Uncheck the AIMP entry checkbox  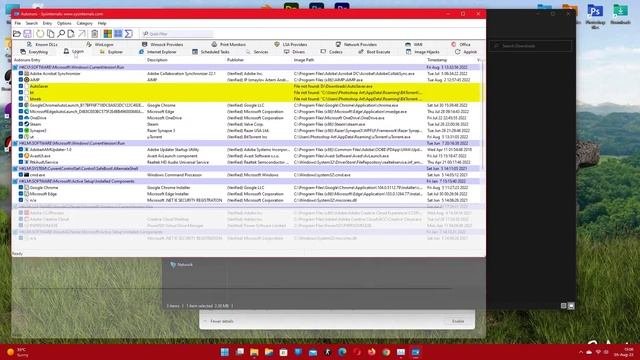pos(21,80)
